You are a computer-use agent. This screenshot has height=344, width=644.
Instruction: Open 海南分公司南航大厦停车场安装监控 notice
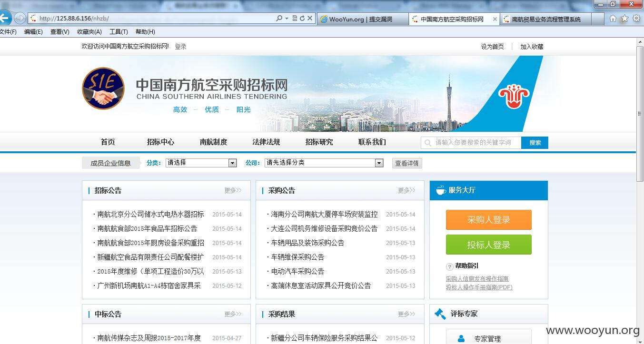(324, 214)
